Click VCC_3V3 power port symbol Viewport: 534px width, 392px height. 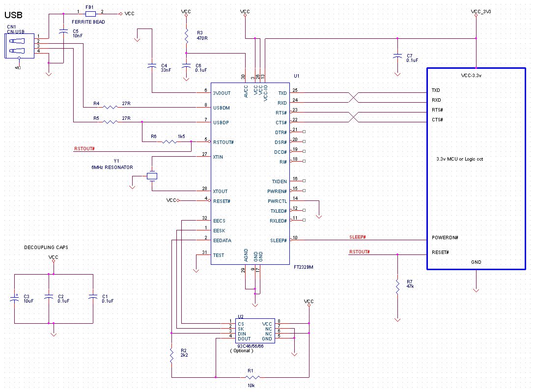click(x=476, y=15)
